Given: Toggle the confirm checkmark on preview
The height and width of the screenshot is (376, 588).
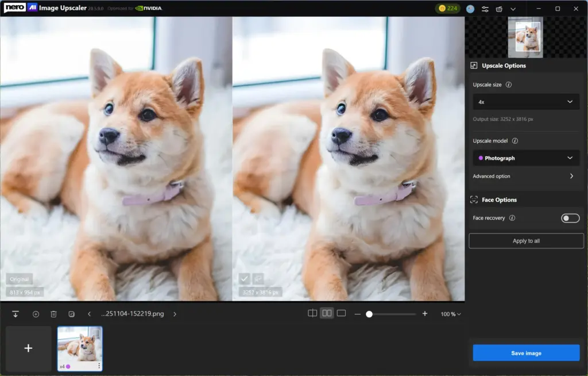Looking at the screenshot, I should coord(245,279).
